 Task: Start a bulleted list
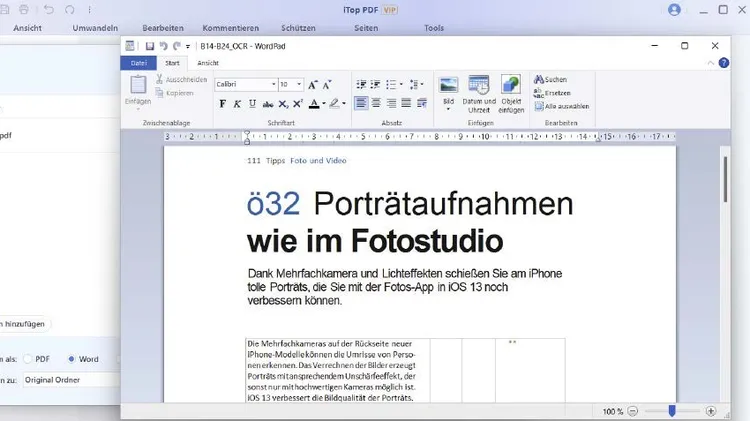[x=391, y=85]
